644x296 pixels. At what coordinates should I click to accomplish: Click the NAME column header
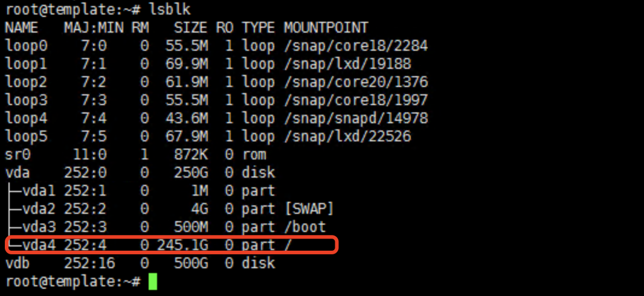click(x=22, y=28)
